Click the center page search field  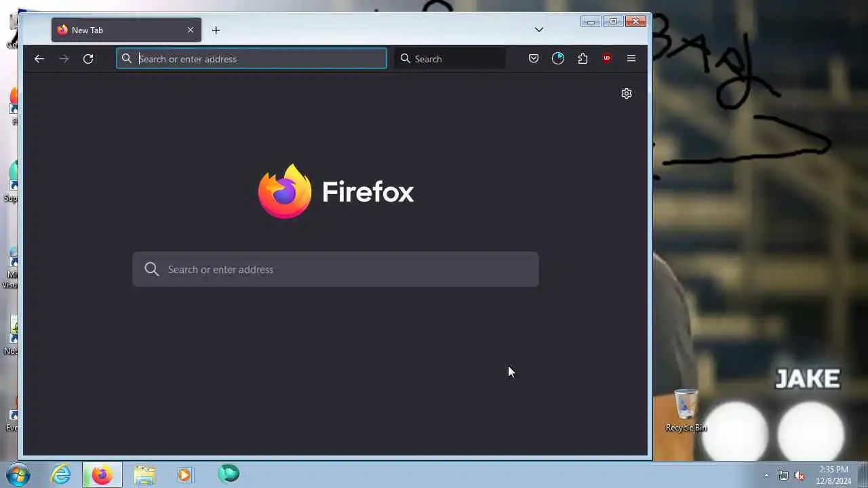point(336,269)
